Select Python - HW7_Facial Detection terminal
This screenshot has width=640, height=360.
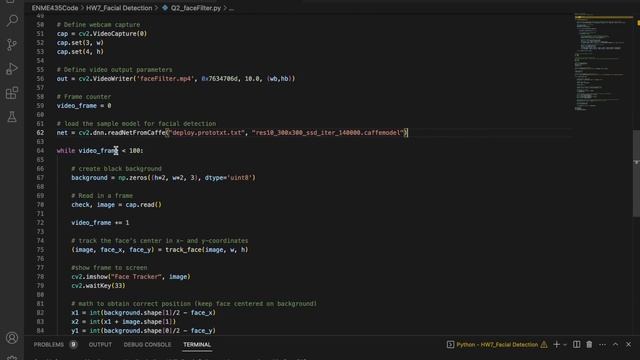[497, 344]
